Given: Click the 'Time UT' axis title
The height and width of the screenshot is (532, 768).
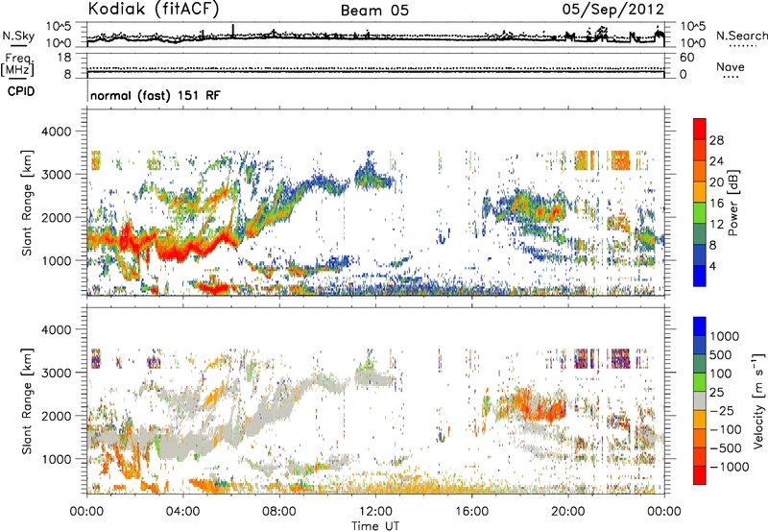Looking at the screenshot, I should tap(375, 526).
